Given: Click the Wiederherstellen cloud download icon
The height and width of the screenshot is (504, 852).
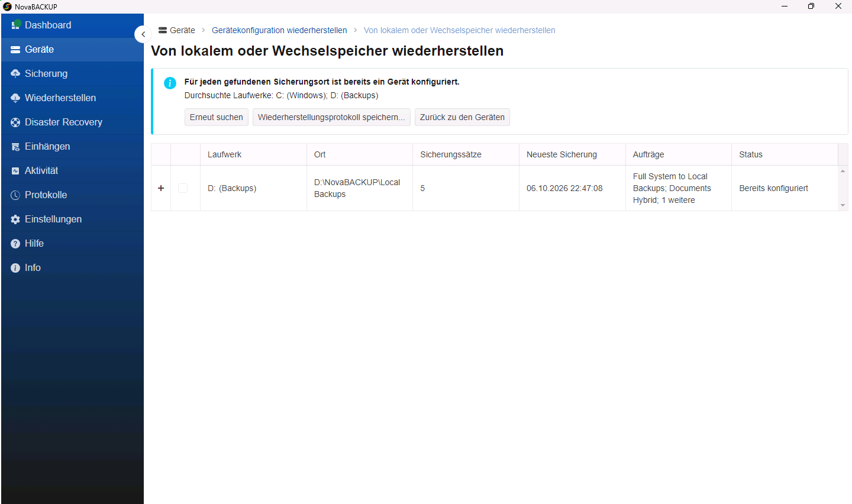Looking at the screenshot, I should pos(15,98).
